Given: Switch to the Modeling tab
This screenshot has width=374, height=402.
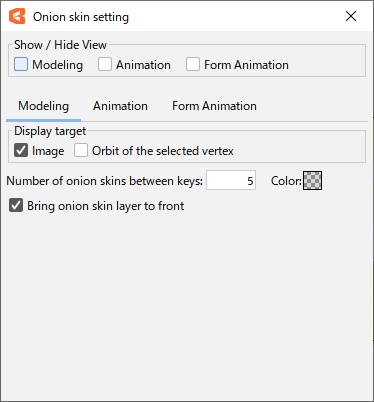Looking at the screenshot, I should pyautogui.click(x=43, y=106).
